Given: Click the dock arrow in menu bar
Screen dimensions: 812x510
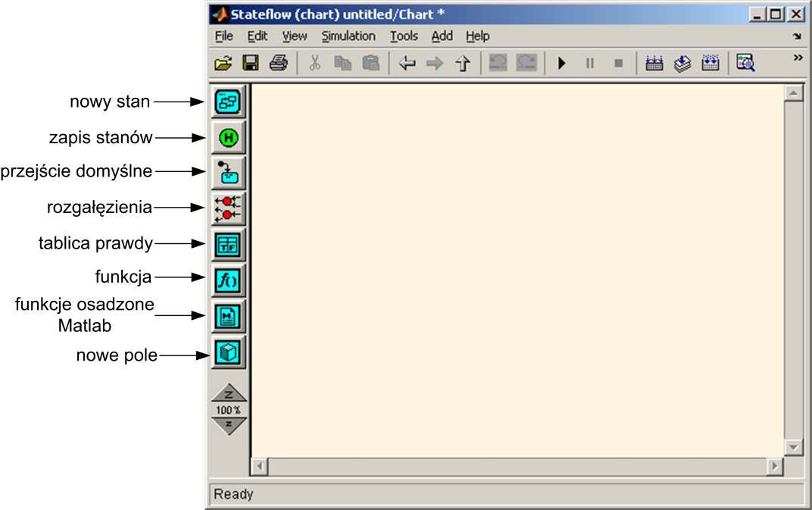Looking at the screenshot, I should point(797,36).
